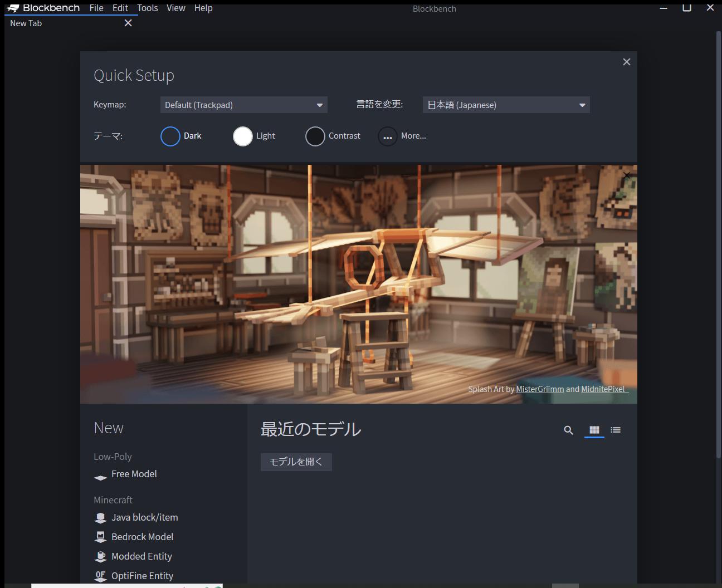The width and height of the screenshot is (722, 588).
Task: Create a new Bedrock Model
Action: click(x=134, y=537)
